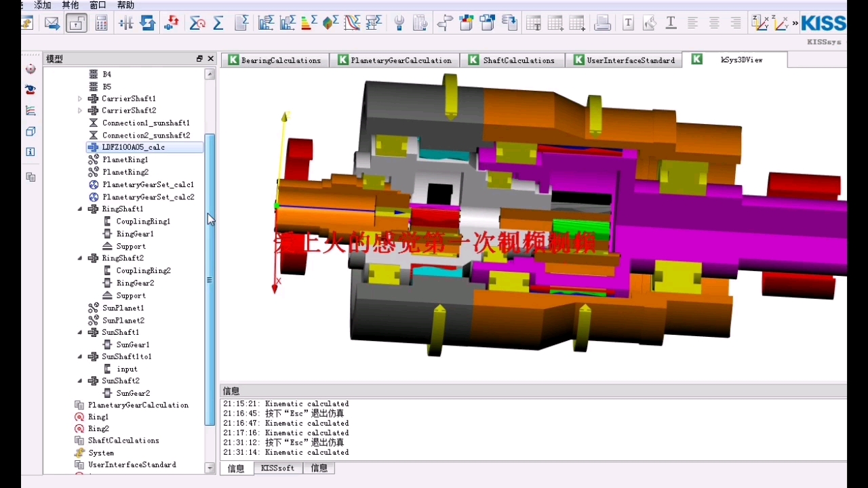Click model tree scrollbar down arrow
Image resolution: width=868 pixels, height=488 pixels.
tap(210, 468)
